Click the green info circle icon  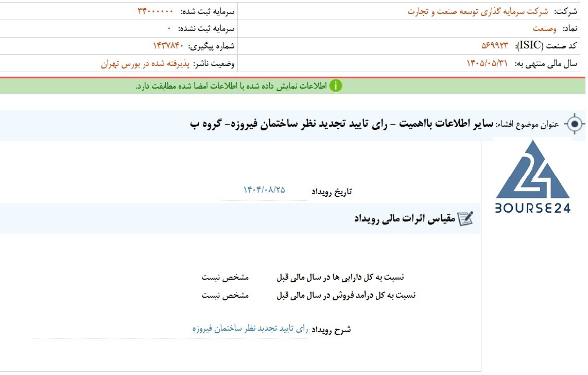point(336,86)
